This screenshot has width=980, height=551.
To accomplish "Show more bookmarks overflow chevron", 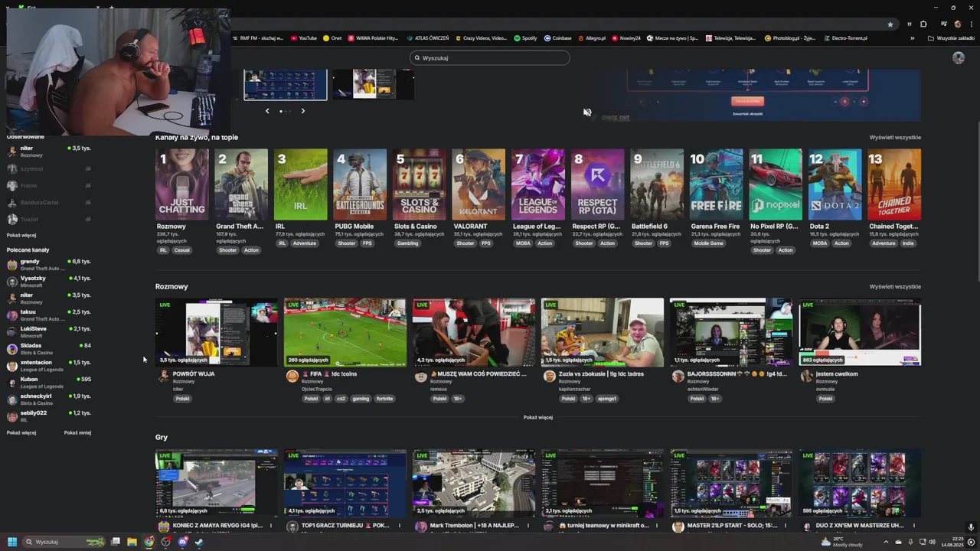I will (912, 37).
